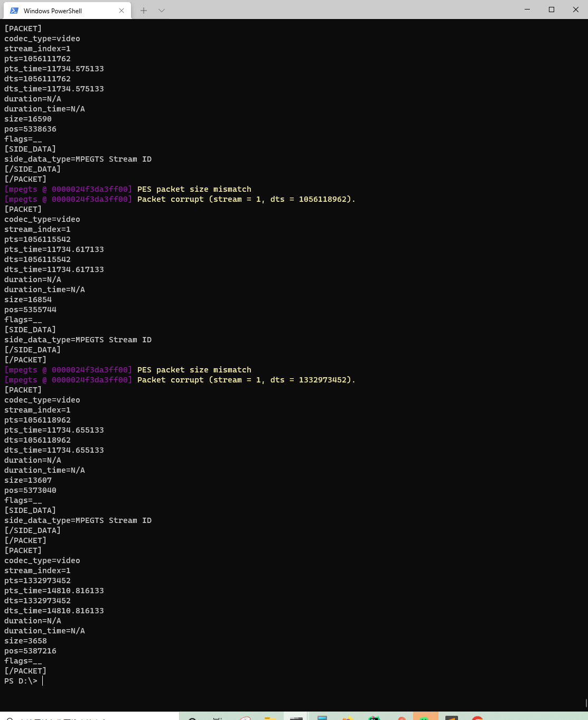Open Windows Search from the taskbar
The width and height of the screenshot is (588, 720).
192,718
